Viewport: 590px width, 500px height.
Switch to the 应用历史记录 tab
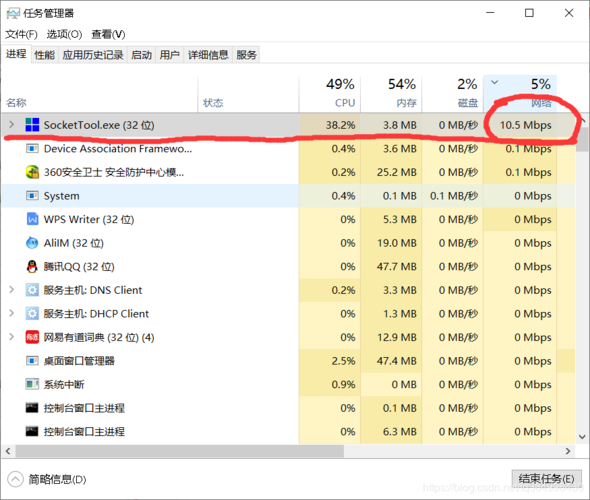(x=93, y=55)
